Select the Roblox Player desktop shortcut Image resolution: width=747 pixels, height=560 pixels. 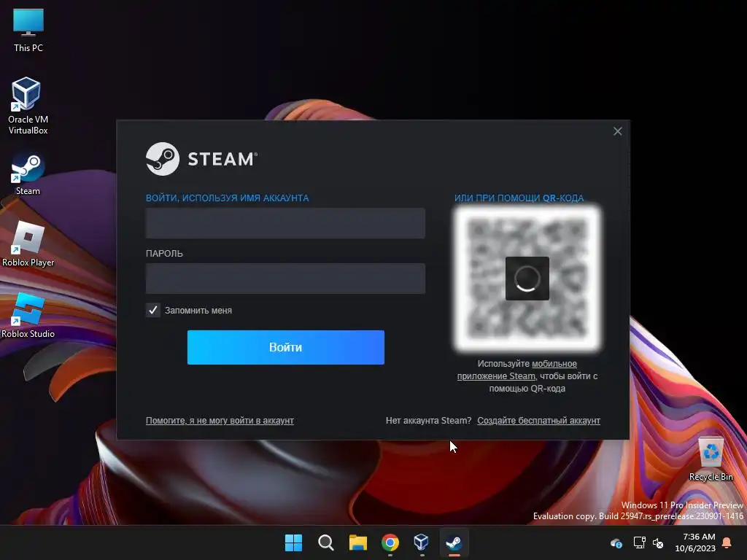point(28,244)
